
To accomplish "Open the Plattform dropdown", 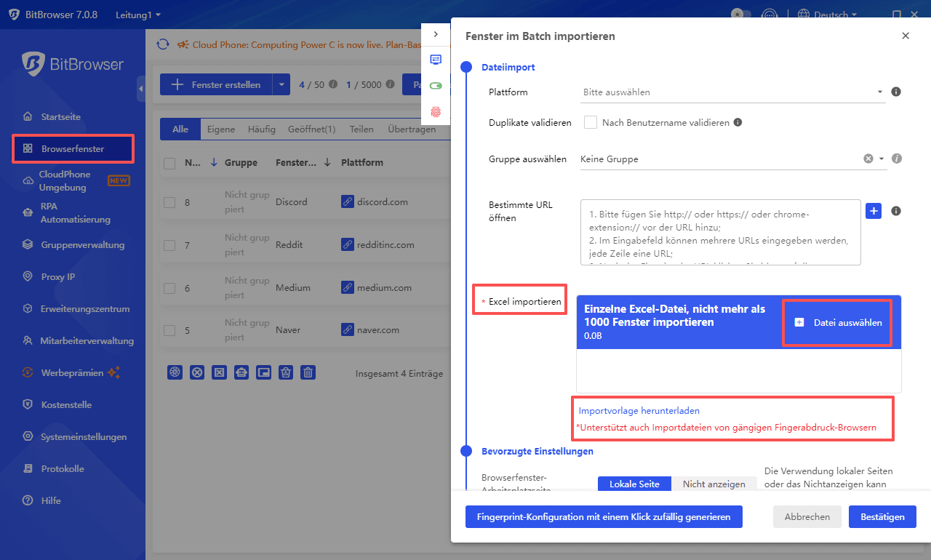I will (731, 92).
